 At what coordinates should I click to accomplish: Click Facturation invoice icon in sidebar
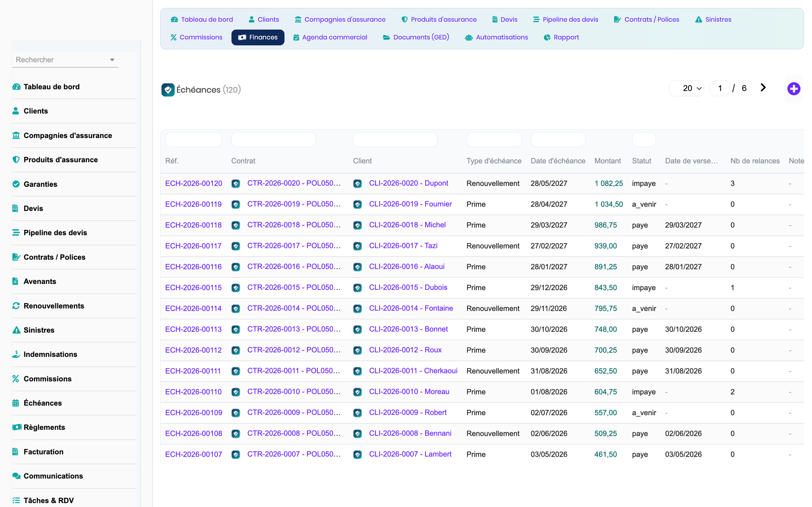tap(15, 452)
